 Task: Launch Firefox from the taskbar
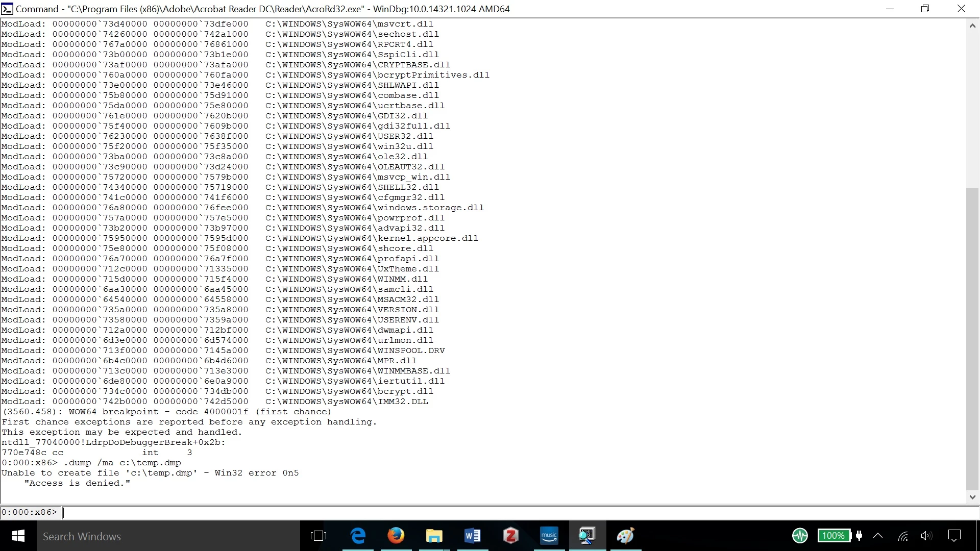point(396,536)
